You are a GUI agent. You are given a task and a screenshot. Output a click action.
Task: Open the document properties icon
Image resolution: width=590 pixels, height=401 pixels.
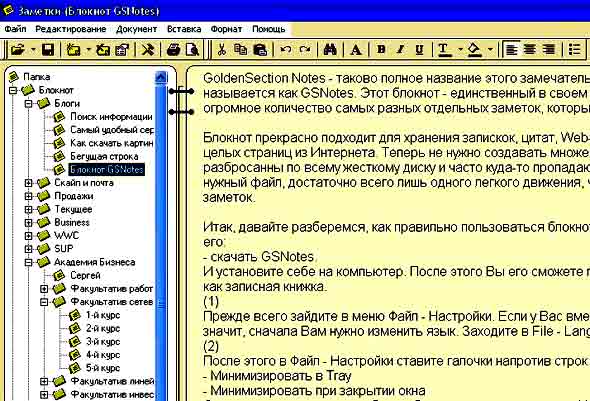pyautogui.click(x=122, y=50)
